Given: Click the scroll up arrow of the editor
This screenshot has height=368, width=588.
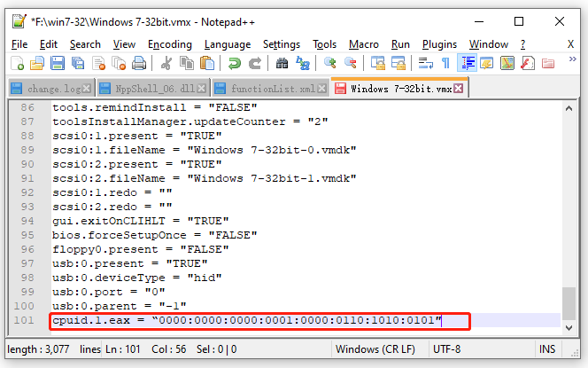Looking at the screenshot, I should [x=569, y=108].
